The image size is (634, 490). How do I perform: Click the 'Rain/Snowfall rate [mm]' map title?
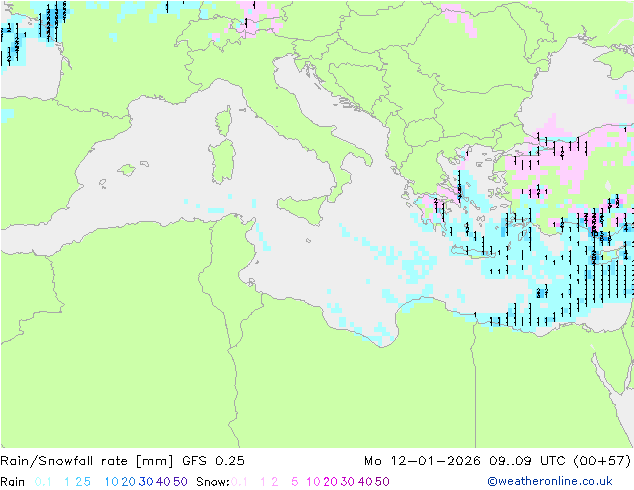[87, 461]
